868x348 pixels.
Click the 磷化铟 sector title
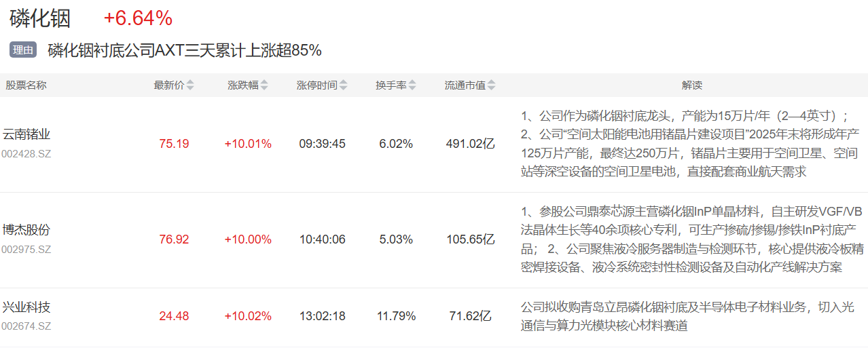[x=40, y=18]
